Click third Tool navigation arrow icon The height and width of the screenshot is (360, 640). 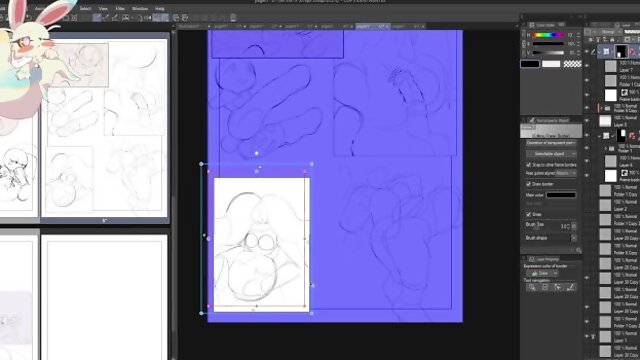pos(558,287)
